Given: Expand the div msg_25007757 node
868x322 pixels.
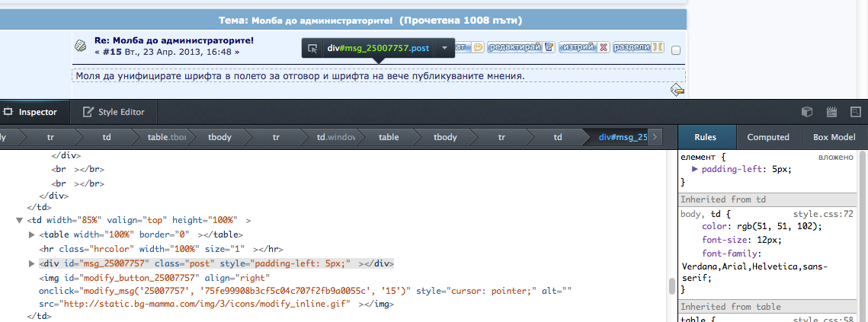Looking at the screenshot, I should (31, 263).
